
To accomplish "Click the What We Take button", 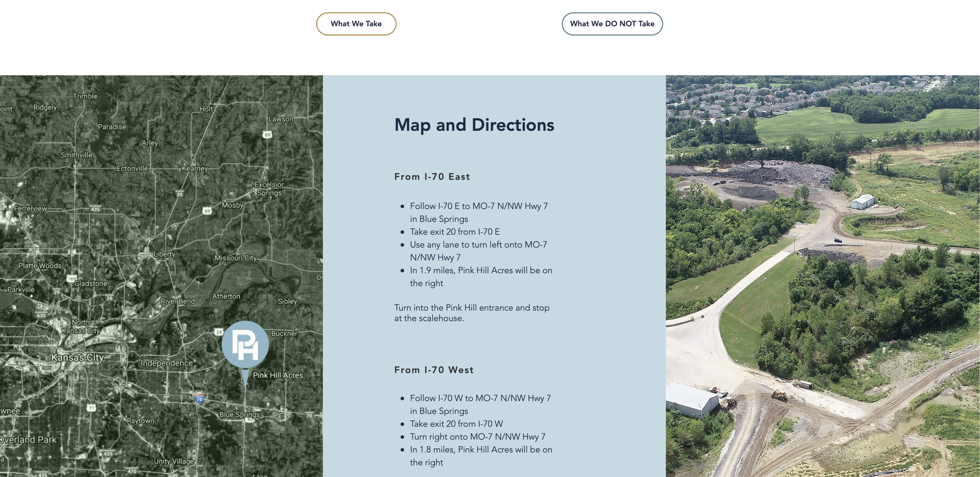I will [x=356, y=24].
